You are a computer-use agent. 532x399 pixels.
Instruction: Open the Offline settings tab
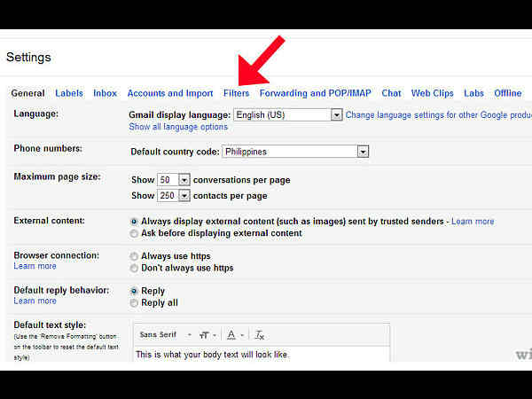(x=507, y=93)
